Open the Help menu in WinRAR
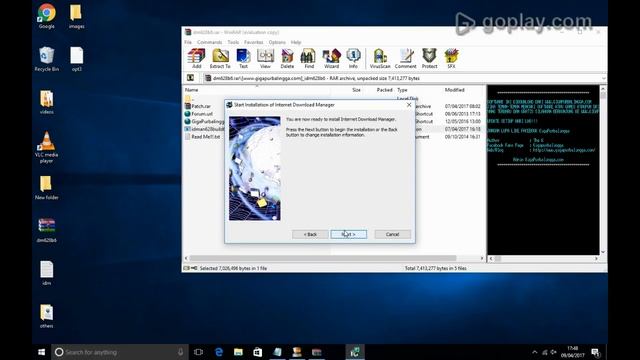The height and width of the screenshot is (360, 640). [296, 42]
